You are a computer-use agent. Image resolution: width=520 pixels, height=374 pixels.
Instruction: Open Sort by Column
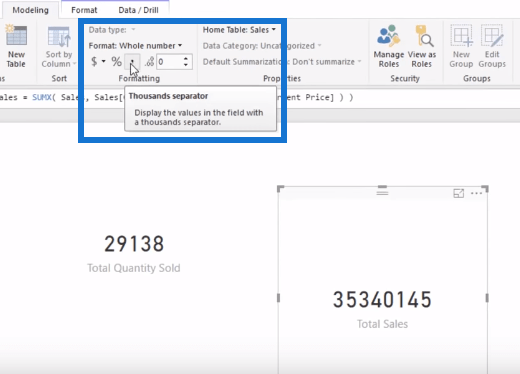coord(59,47)
